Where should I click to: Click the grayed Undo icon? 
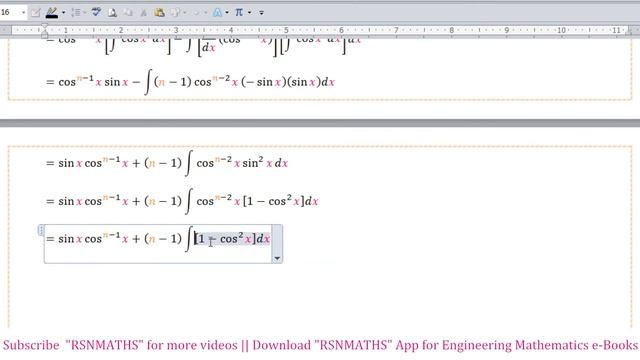196,13
